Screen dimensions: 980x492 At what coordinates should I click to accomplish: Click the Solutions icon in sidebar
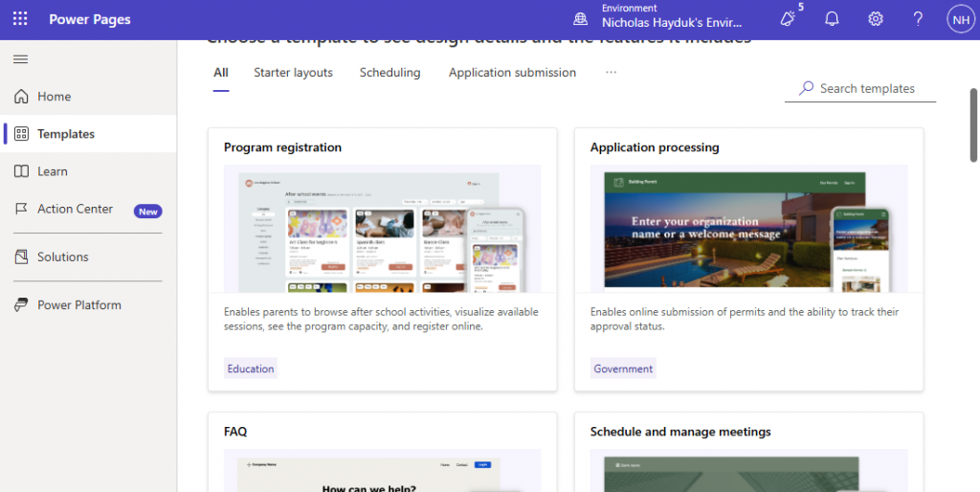[x=21, y=257]
